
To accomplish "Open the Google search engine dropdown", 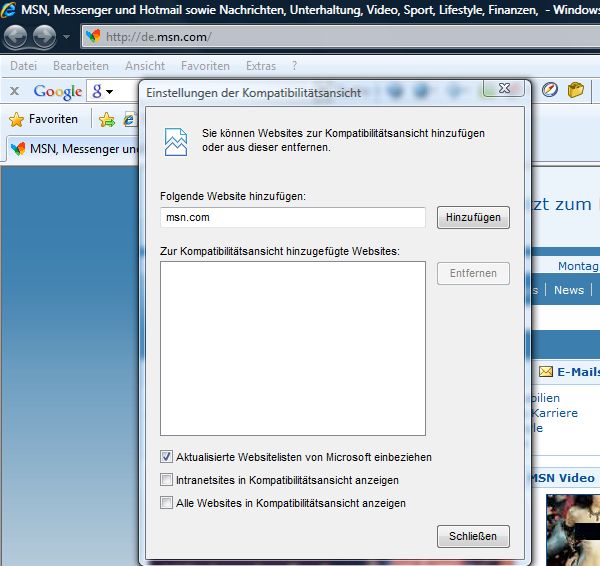I will point(109,92).
